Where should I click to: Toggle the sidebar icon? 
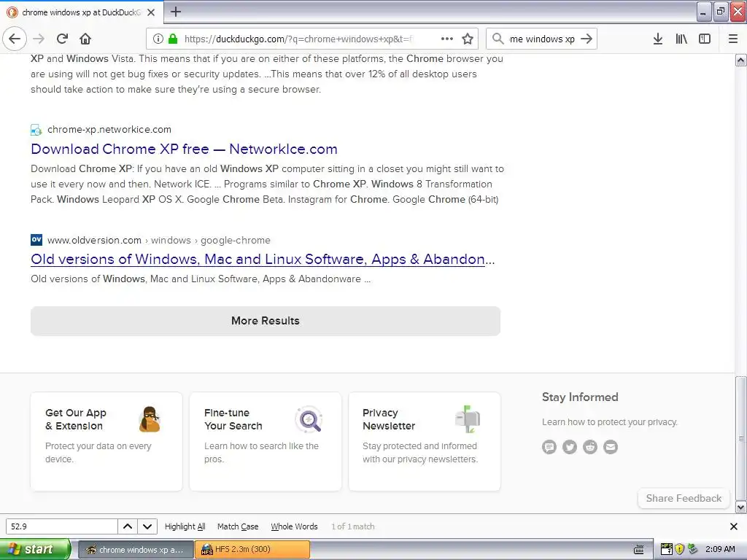coord(705,39)
